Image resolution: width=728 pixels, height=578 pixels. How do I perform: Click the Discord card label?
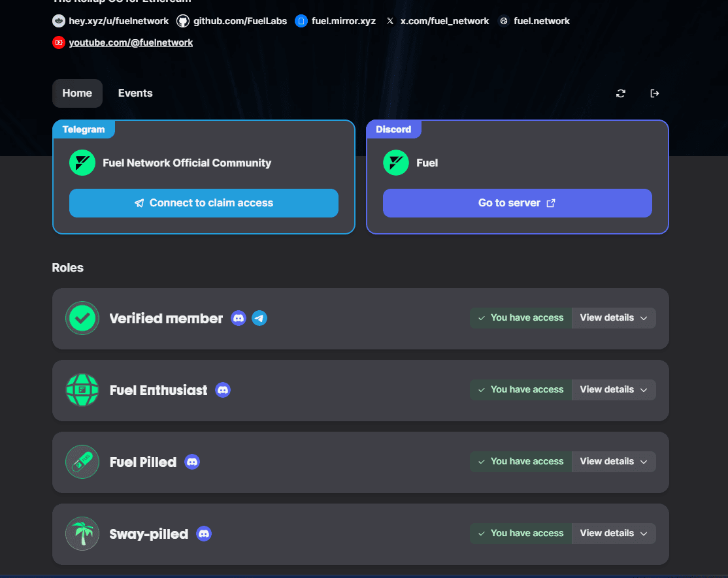point(393,129)
